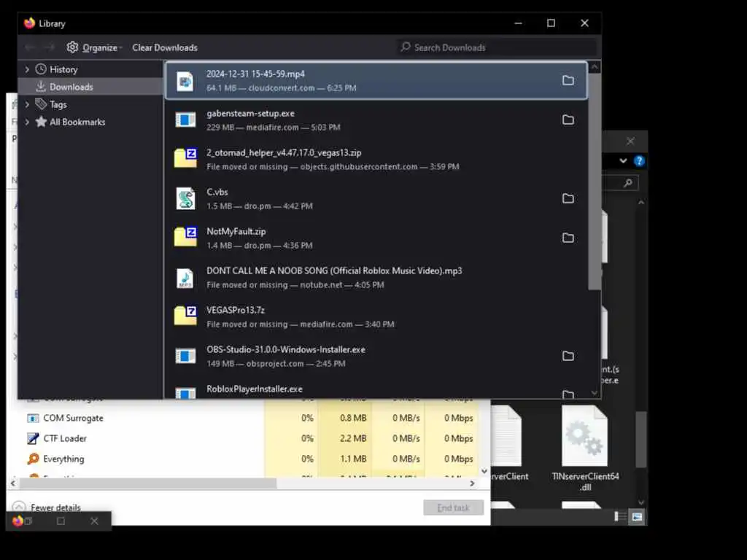Select the C.vbs download entry
The width and height of the screenshot is (747, 560).
pos(376,198)
